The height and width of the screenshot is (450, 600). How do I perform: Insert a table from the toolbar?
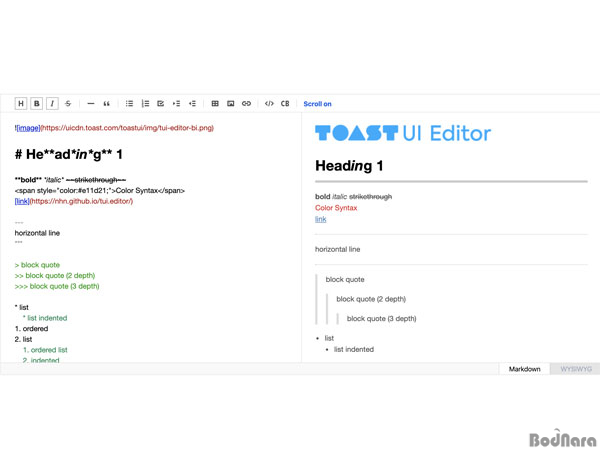[x=215, y=103]
